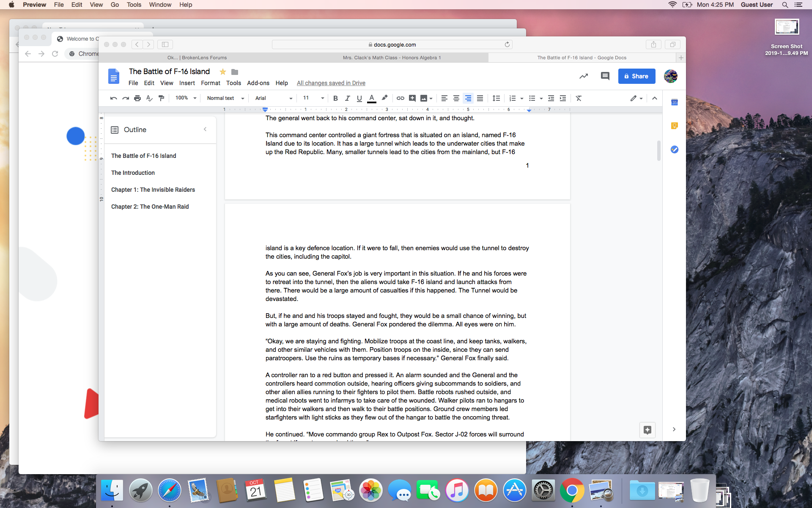Open the Explore button at bottom right

(x=647, y=430)
